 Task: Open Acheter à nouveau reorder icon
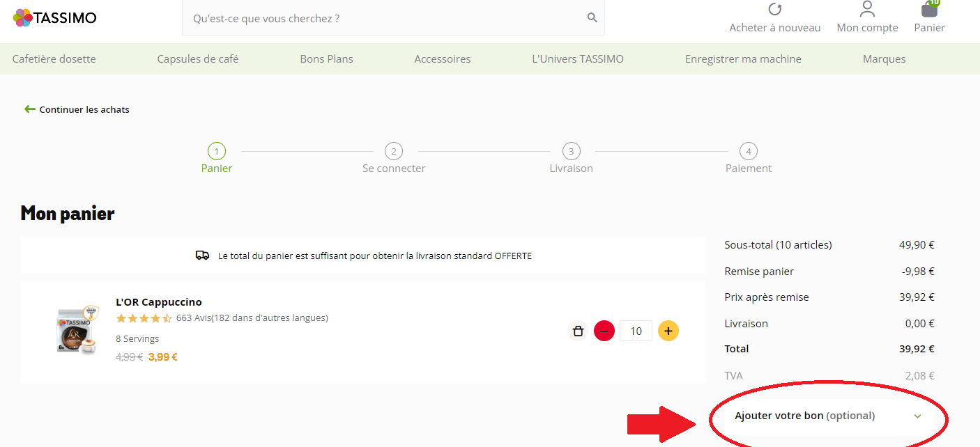click(774, 9)
